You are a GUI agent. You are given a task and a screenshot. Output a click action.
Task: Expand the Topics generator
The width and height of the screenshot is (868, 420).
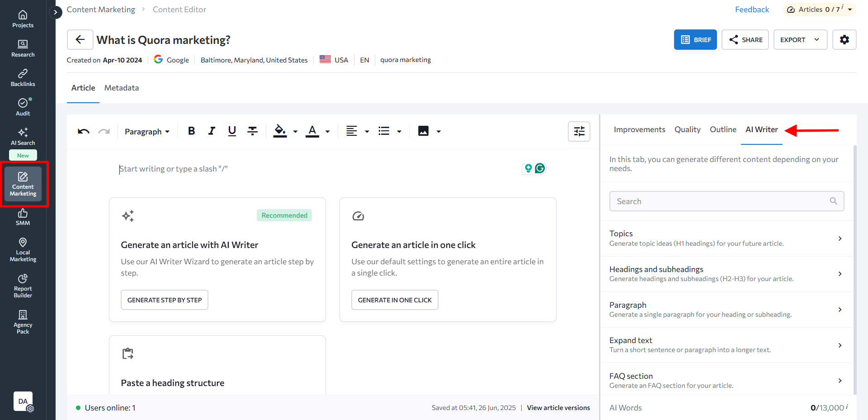coord(726,239)
